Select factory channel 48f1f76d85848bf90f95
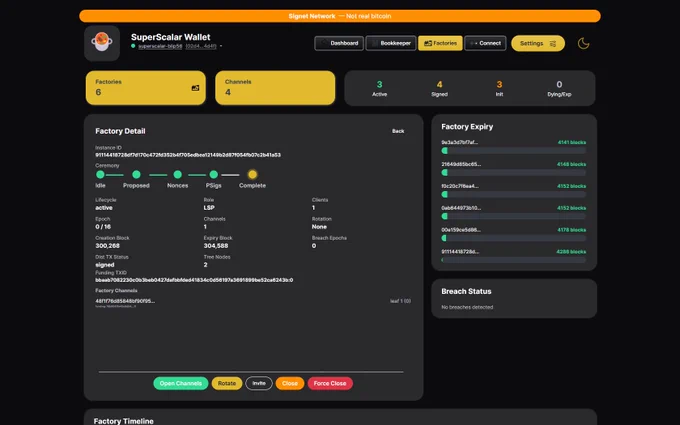Viewport: 680px width, 425px height. pyautogui.click(x=125, y=301)
